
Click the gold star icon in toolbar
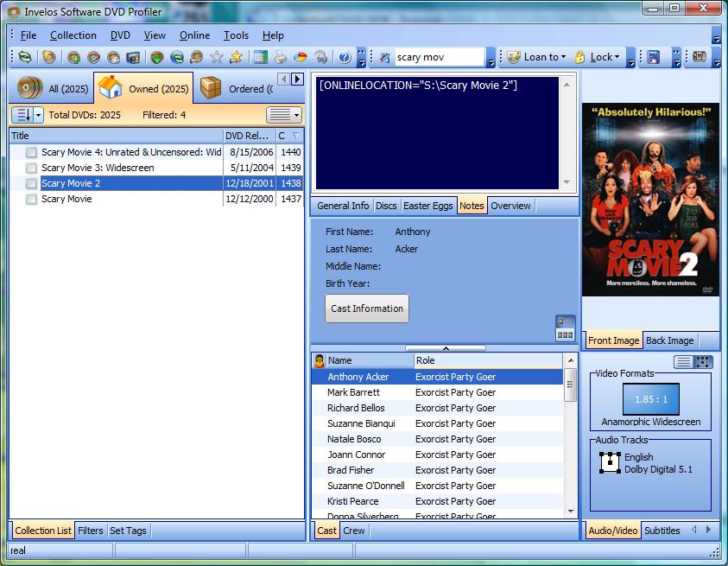[x=235, y=58]
